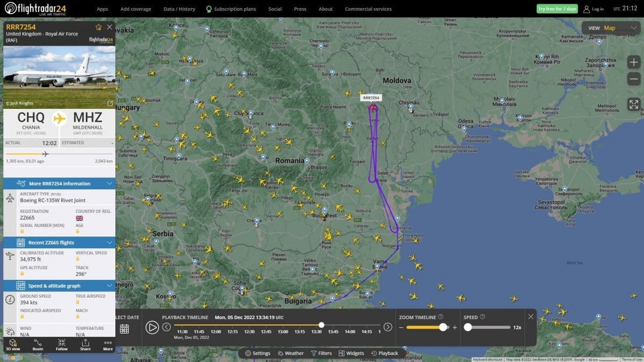
Task: Collapse the More RRR7254 information section
Action: 110,184
